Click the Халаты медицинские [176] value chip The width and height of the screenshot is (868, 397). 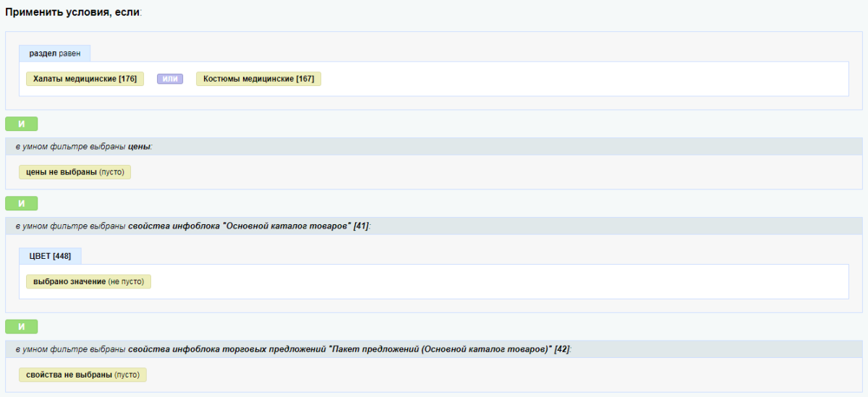(85, 79)
